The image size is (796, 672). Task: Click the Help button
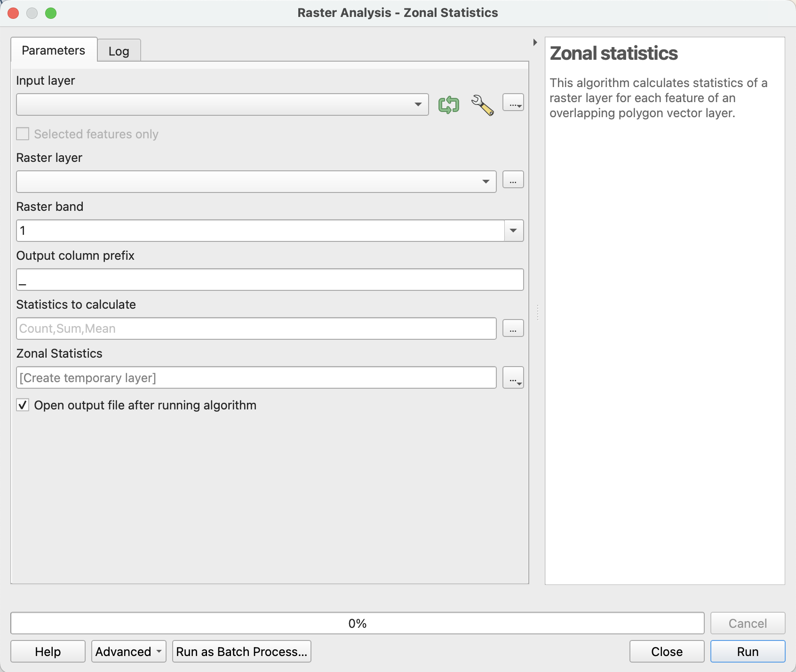tap(48, 651)
